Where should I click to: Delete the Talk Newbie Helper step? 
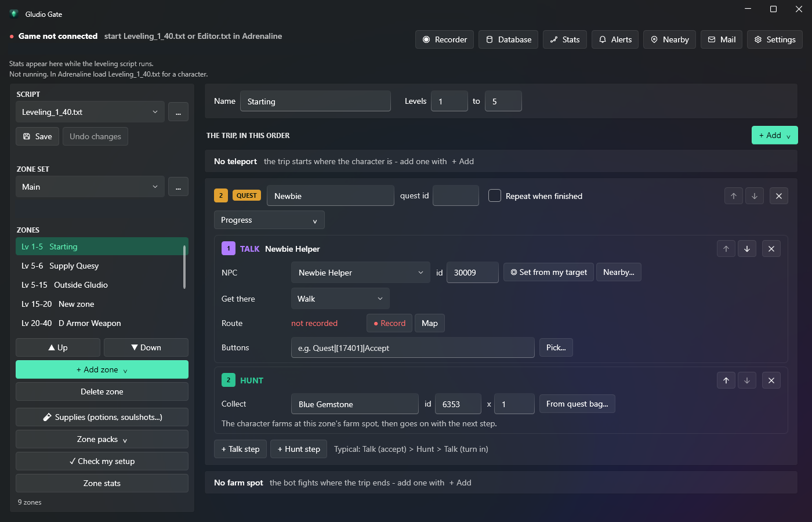pyautogui.click(x=771, y=249)
